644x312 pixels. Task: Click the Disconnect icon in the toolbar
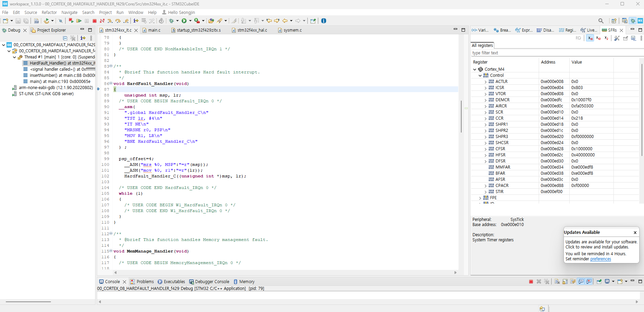tap(102, 21)
